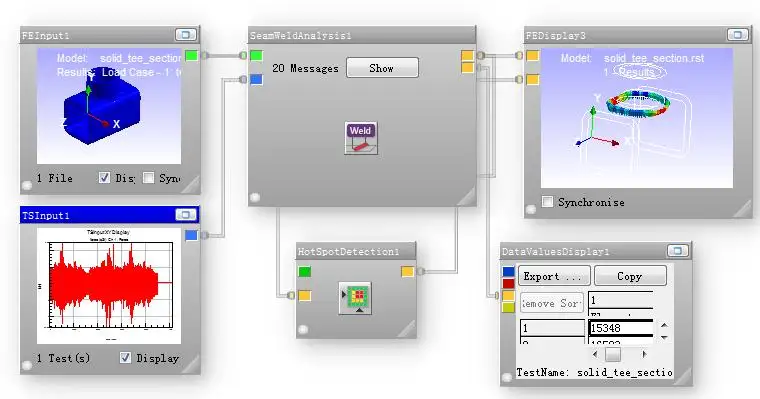Viewport: 760px width, 399px height.
Task: Click the TestName solid_tee_section text
Action: [x=594, y=372]
